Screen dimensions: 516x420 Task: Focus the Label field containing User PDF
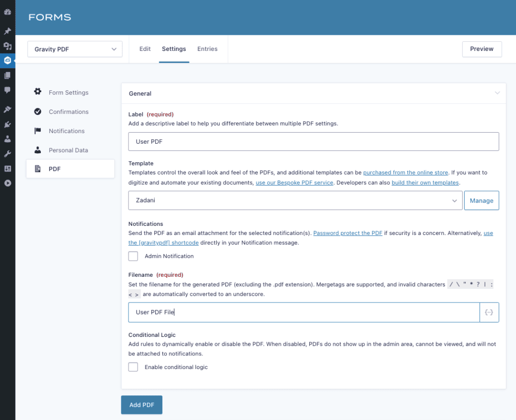(x=313, y=142)
